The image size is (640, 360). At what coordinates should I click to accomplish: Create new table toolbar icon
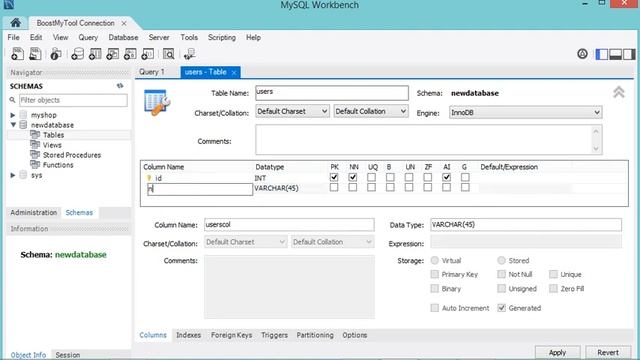click(95, 54)
